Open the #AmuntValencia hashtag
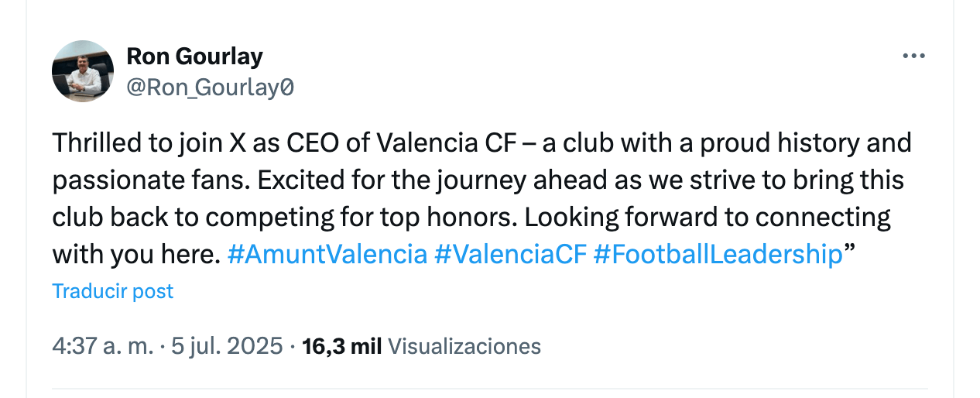The height and width of the screenshot is (398, 980). click(x=327, y=254)
